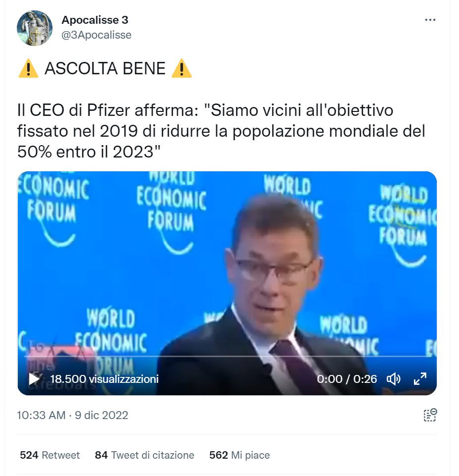
Task: Open the Apocalisse 3 display name link
Action: click(x=95, y=20)
